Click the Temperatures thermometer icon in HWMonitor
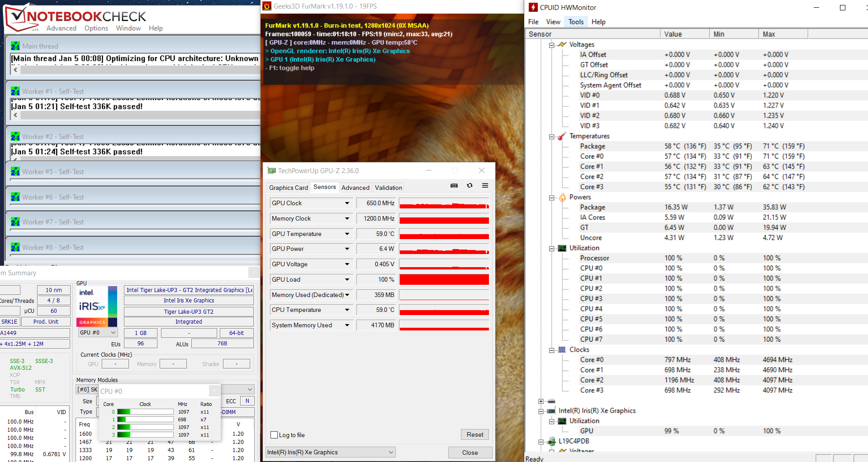Image resolution: width=868 pixels, height=462 pixels. pyautogui.click(x=562, y=136)
